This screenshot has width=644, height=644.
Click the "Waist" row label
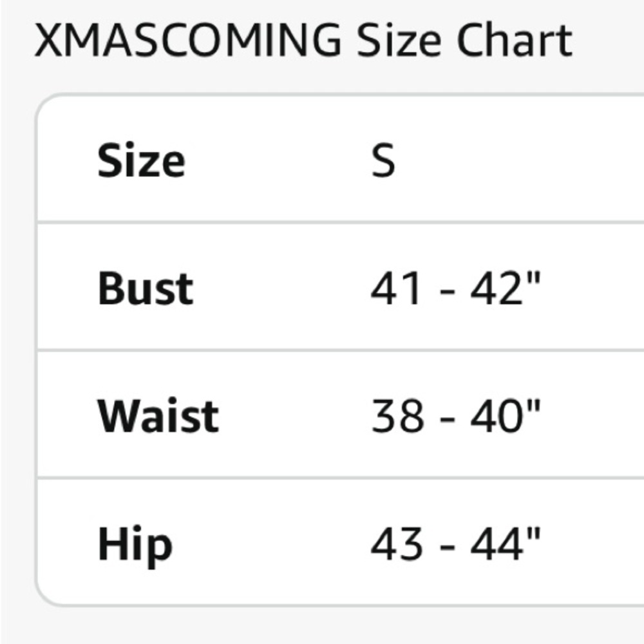(x=158, y=416)
